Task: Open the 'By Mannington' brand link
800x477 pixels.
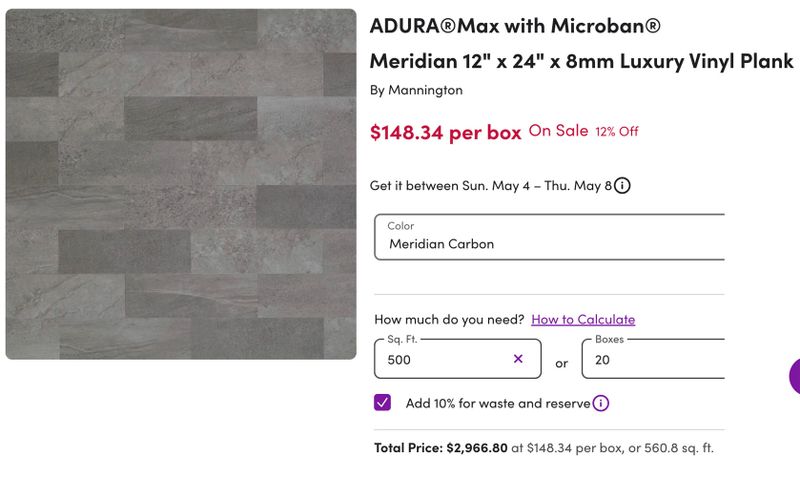Action: (x=416, y=90)
